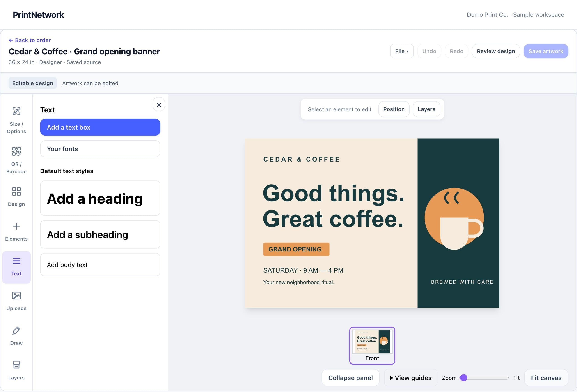Select the 'Good things. Great coffee.' headline
577x392 pixels.
[x=333, y=206]
